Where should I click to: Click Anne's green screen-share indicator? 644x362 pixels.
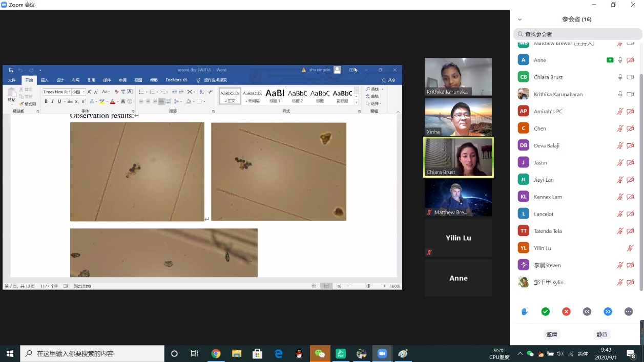click(610, 60)
